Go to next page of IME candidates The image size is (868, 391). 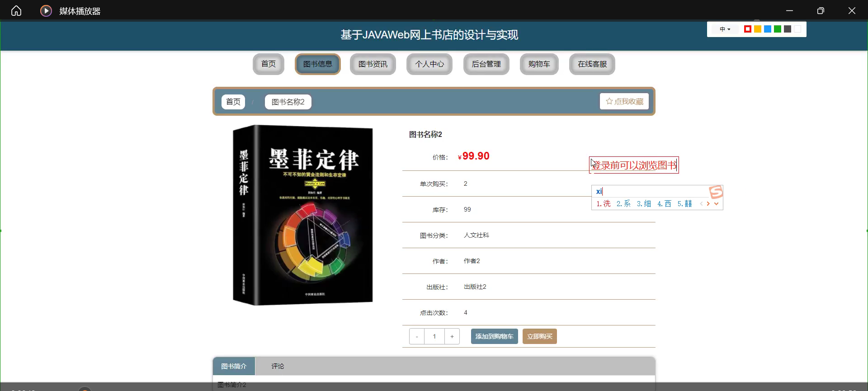[x=708, y=204]
